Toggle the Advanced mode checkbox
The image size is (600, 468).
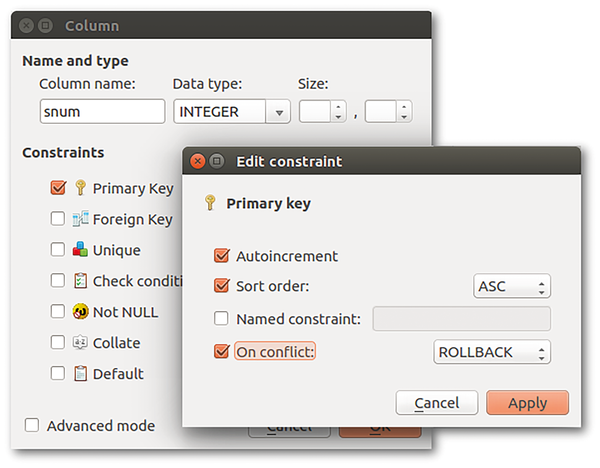click(x=32, y=426)
